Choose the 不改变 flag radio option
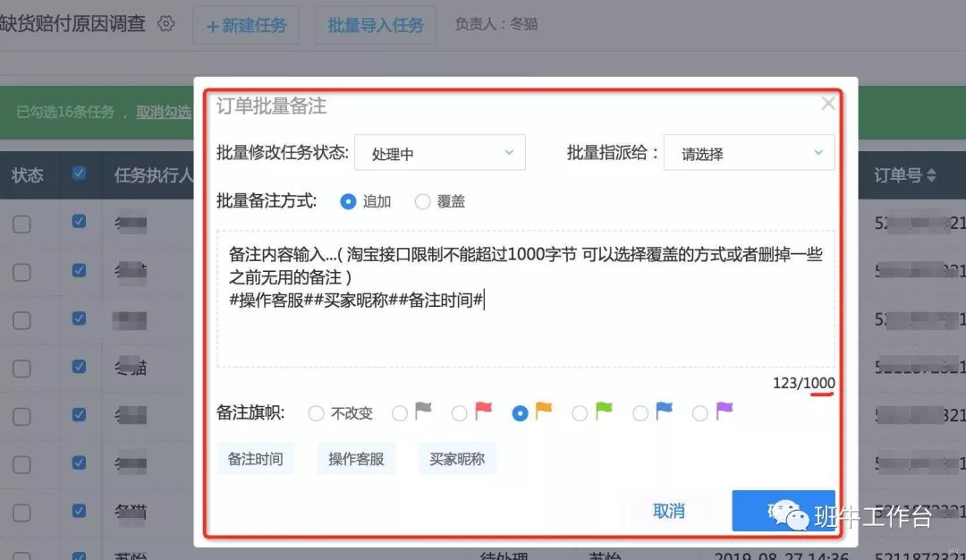The image size is (966, 560). click(316, 413)
